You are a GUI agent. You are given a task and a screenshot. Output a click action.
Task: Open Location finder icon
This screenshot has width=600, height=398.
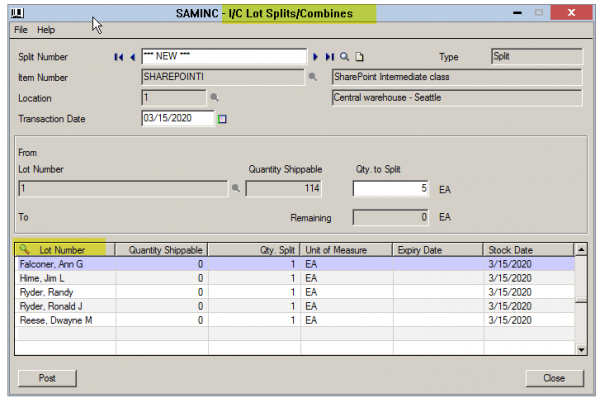coord(214,98)
